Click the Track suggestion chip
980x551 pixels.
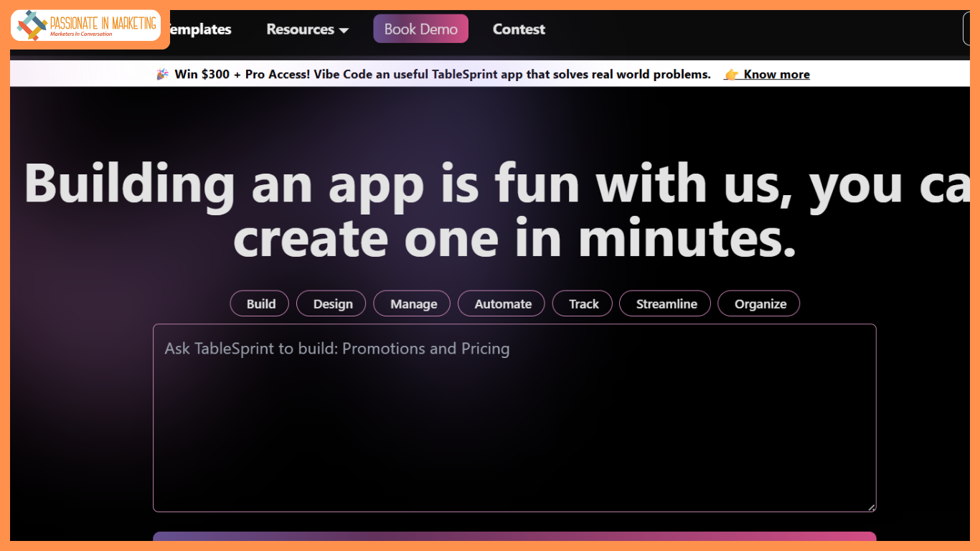[x=583, y=303]
